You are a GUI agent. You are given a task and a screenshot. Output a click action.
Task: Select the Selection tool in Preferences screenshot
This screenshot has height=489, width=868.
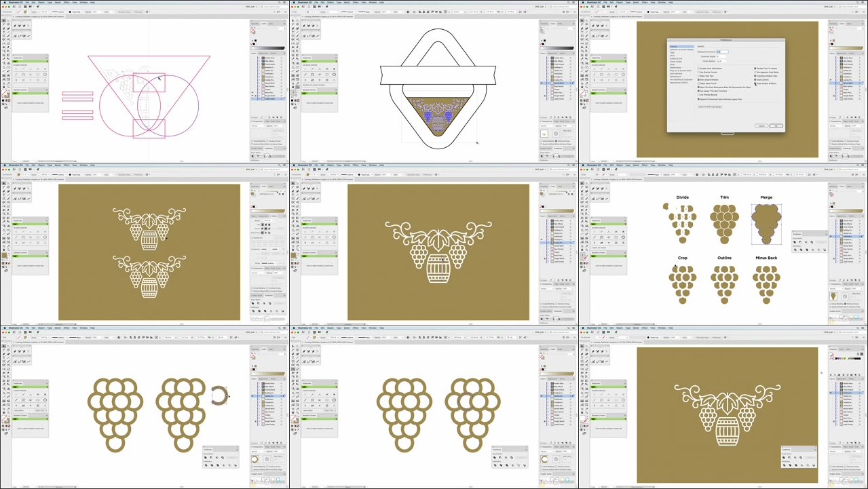click(x=582, y=20)
